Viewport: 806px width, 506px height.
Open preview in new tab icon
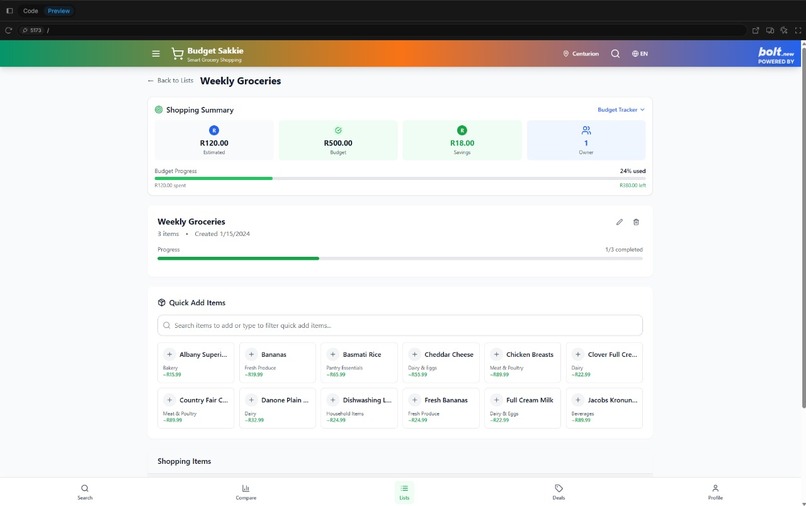(x=756, y=30)
